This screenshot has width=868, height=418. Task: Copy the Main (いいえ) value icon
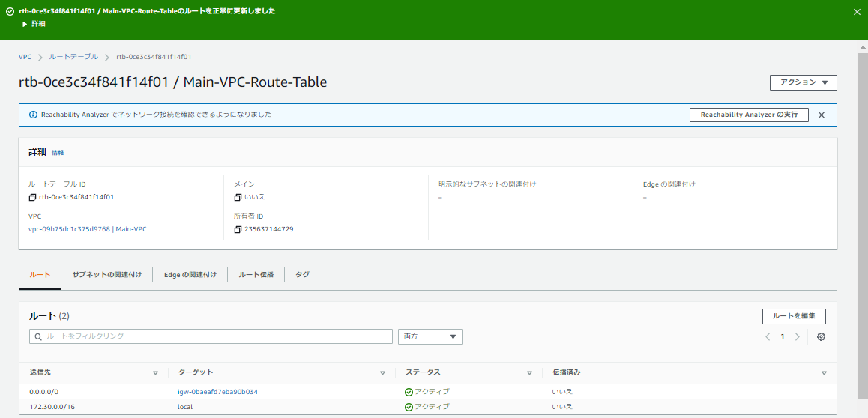pyautogui.click(x=238, y=197)
